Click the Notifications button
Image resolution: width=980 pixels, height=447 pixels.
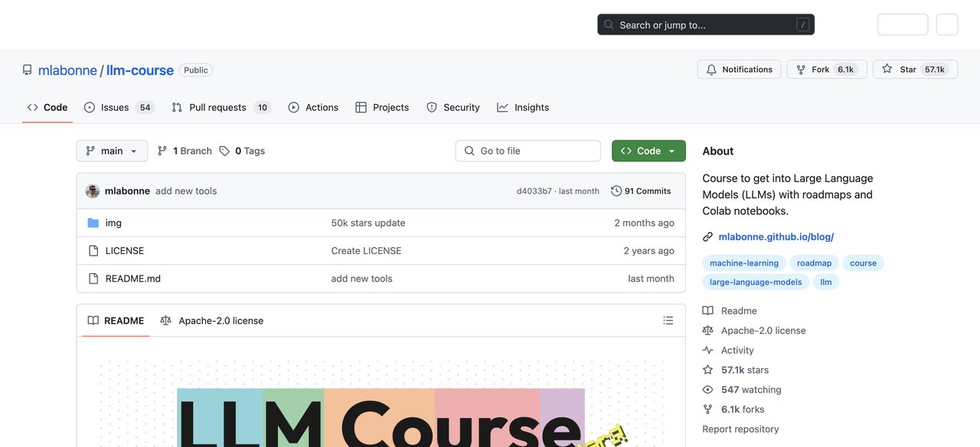point(739,69)
